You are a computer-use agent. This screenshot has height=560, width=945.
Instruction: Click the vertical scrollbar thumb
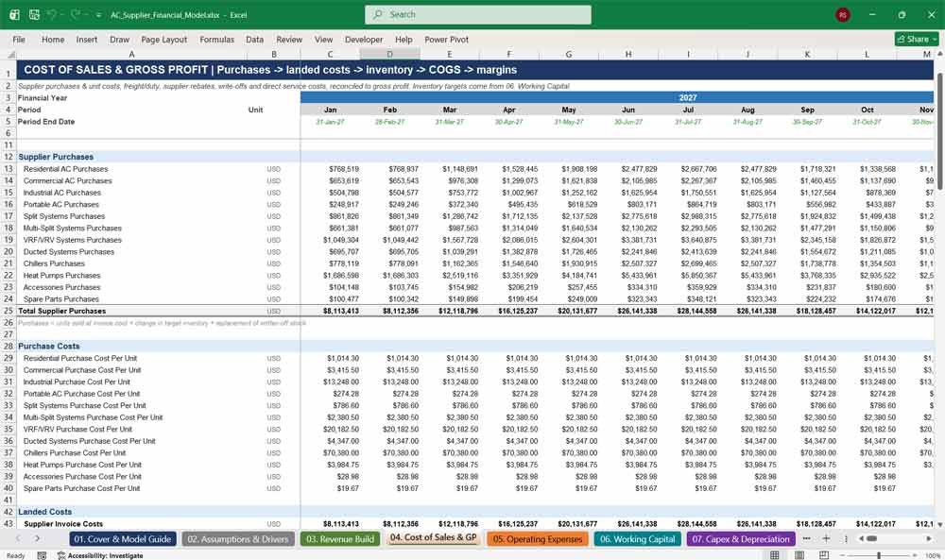point(939,130)
